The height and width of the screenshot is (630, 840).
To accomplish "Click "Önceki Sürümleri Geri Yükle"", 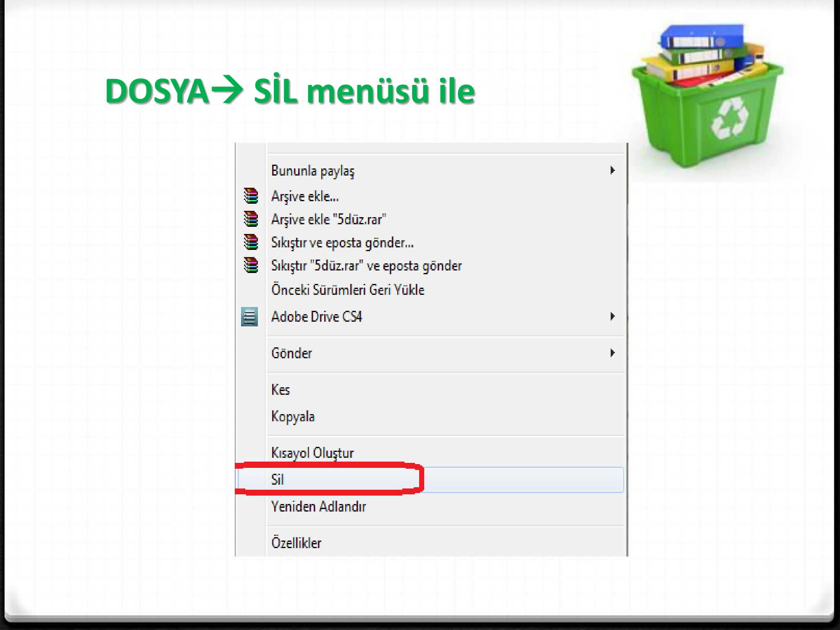I will [348, 290].
